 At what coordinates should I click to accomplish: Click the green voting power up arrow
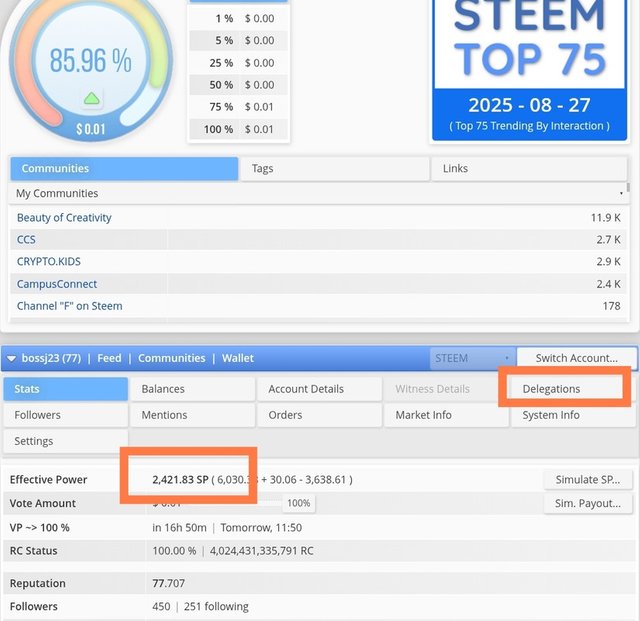(92, 98)
